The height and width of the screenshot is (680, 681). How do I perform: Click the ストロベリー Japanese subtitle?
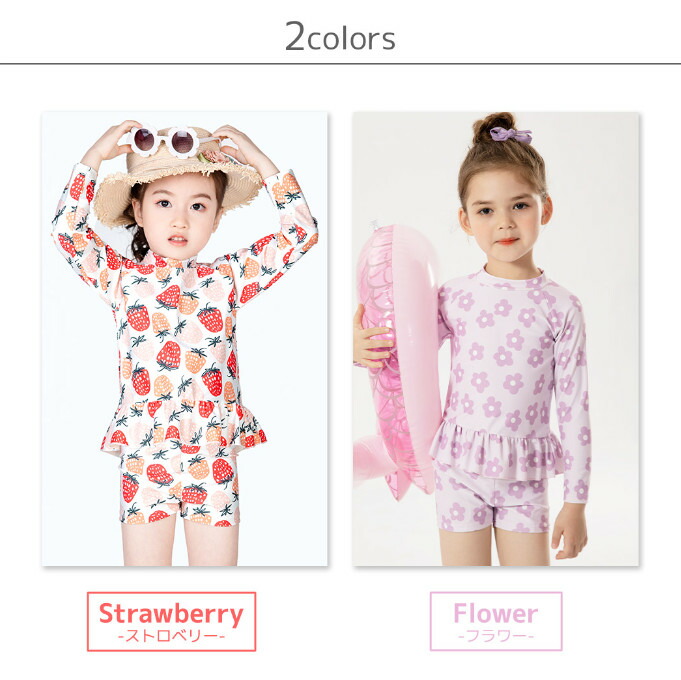(171, 637)
